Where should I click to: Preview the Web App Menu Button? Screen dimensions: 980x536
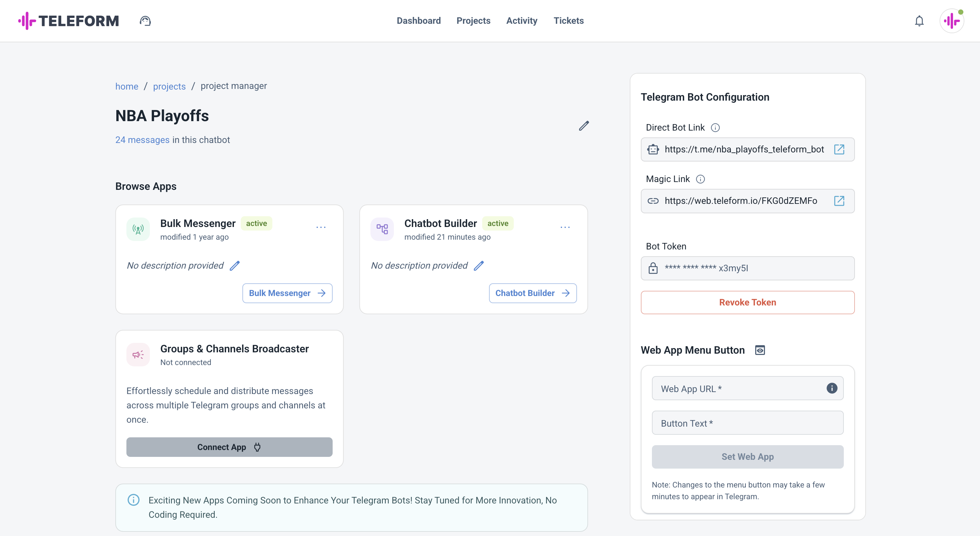click(x=760, y=350)
